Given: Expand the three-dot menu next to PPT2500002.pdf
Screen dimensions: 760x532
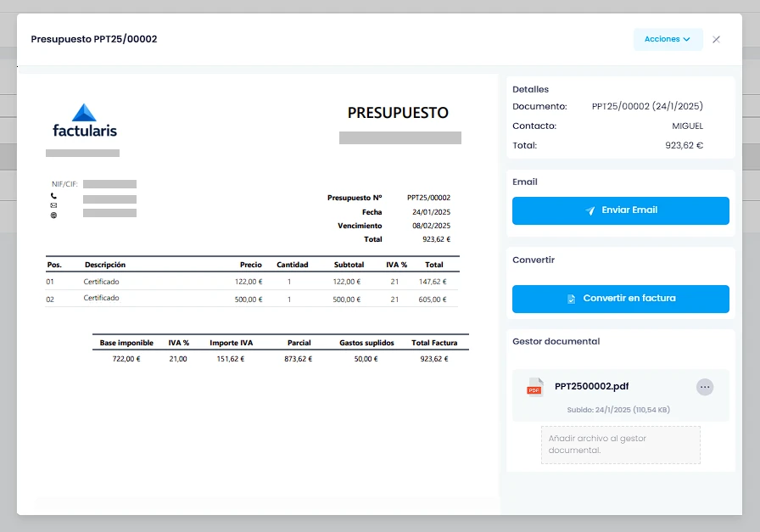Looking at the screenshot, I should point(705,387).
